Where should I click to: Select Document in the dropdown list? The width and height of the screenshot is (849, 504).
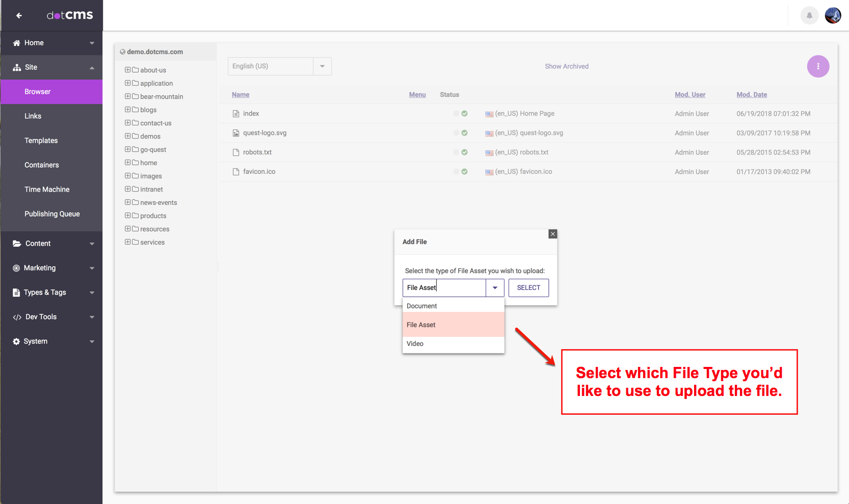click(x=422, y=306)
